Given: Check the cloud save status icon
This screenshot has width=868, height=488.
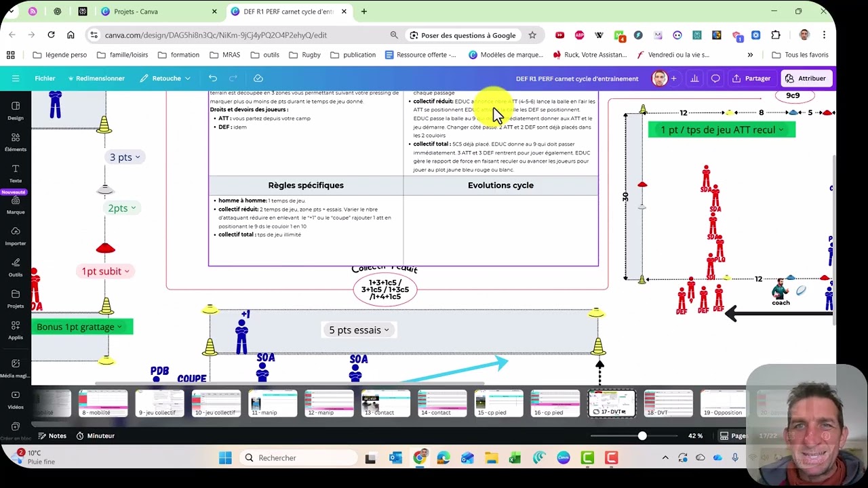Looking at the screenshot, I should point(258,79).
